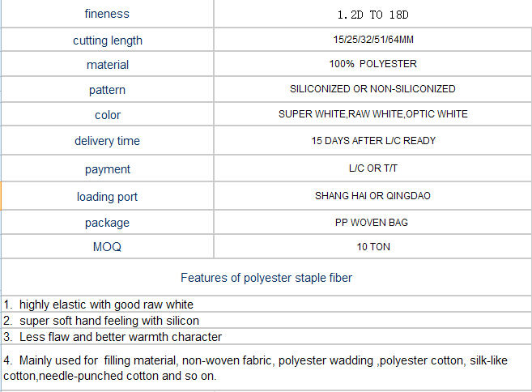
Task: Click SILICONIZED OR NON-SILICONIZED text
Action: [x=372, y=88]
